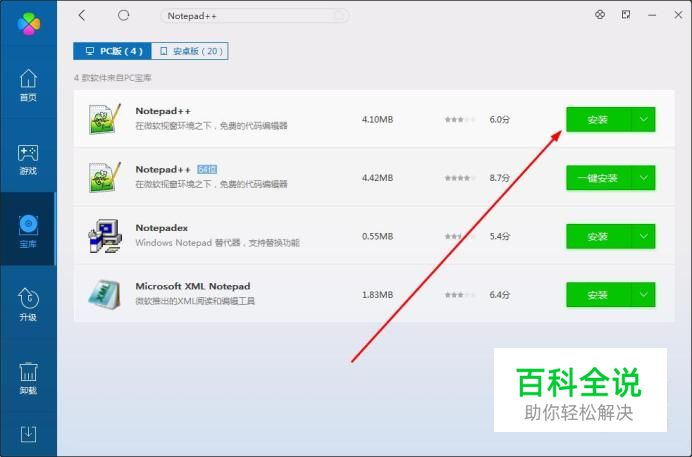The width and height of the screenshot is (692, 457).
Task: Click the Notepad++ 64位 app icon
Action: [x=105, y=177]
